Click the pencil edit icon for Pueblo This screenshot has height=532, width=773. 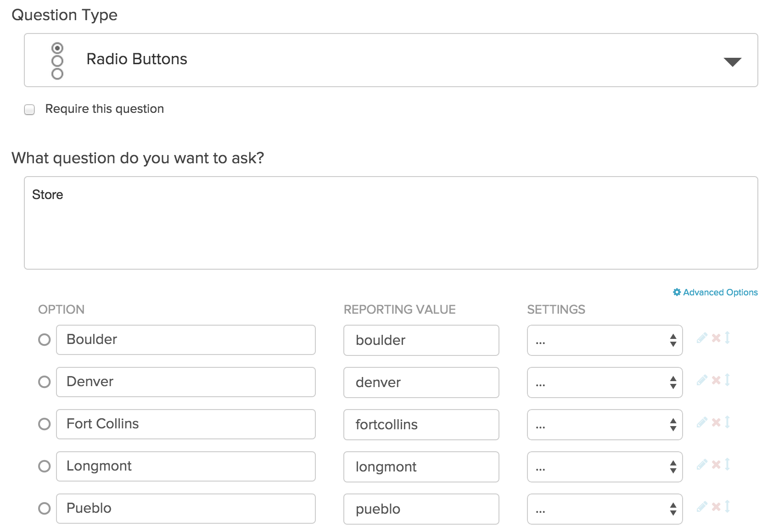pyautogui.click(x=701, y=507)
